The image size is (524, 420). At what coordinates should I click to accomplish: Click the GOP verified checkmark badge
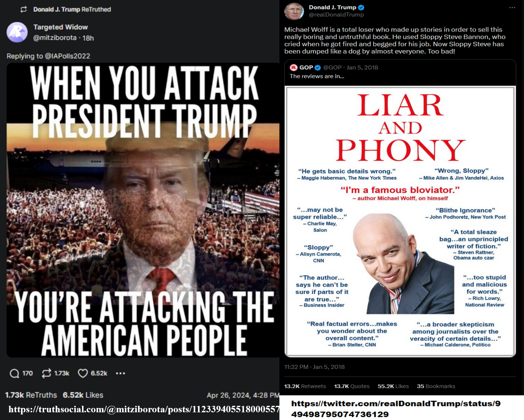(318, 68)
